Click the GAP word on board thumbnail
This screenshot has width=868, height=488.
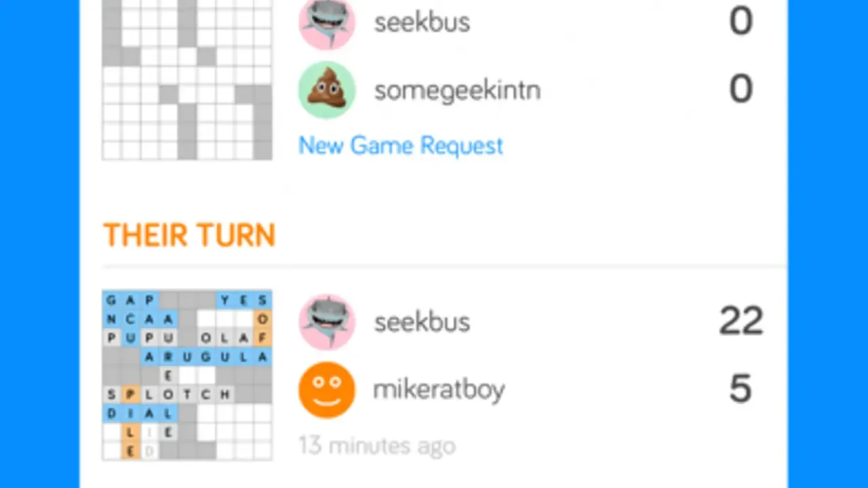click(x=131, y=300)
